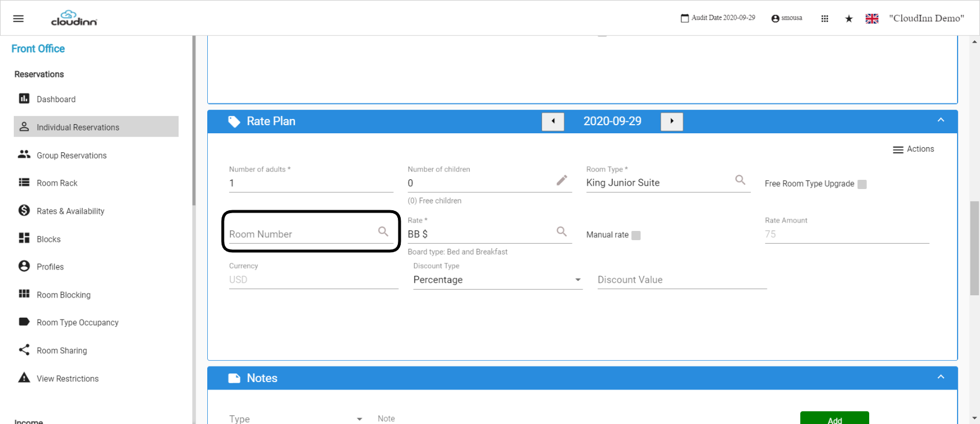
Task: Click the rate plan date 2020-09-29
Action: (x=612, y=121)
